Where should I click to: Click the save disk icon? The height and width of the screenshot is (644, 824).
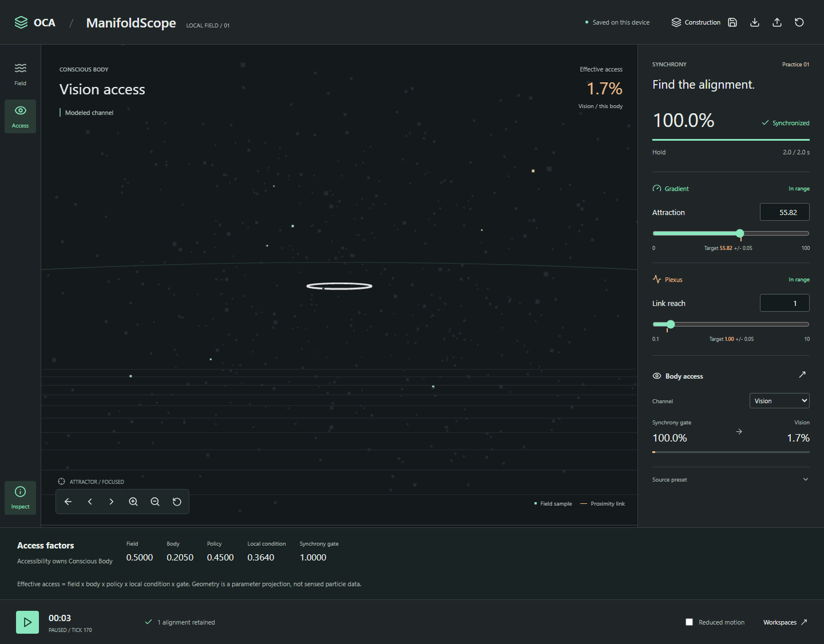(732, 22)
